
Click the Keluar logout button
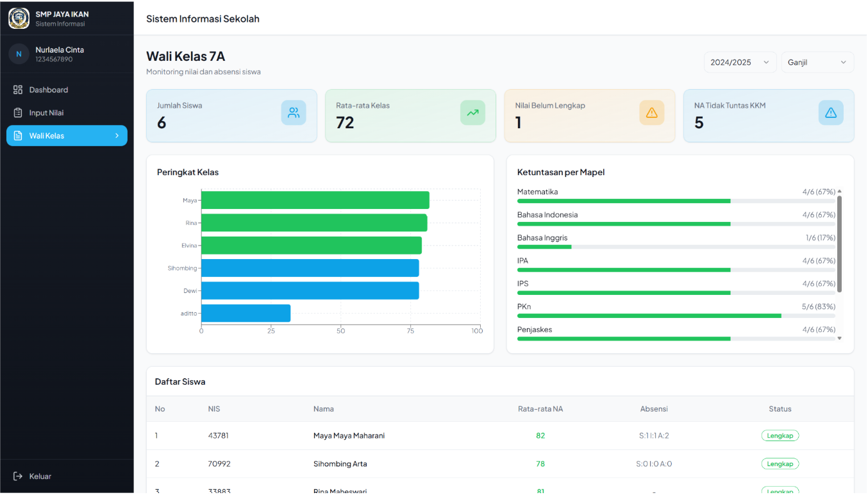67,476
